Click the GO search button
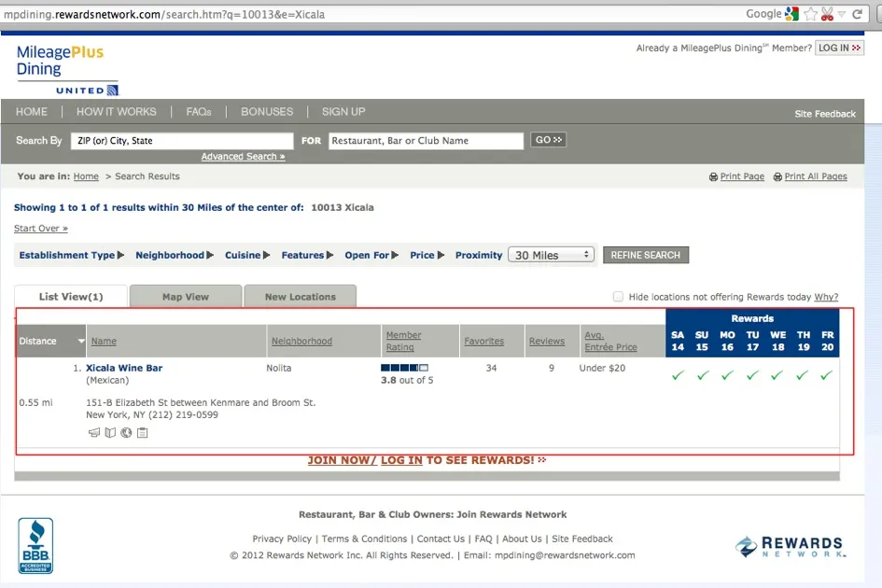 tap(549, 140)
